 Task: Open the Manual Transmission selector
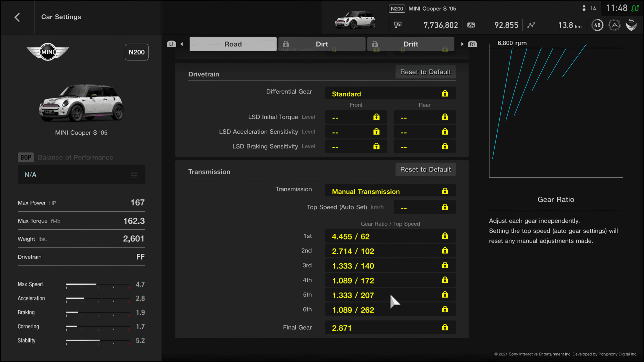[390, 190]
